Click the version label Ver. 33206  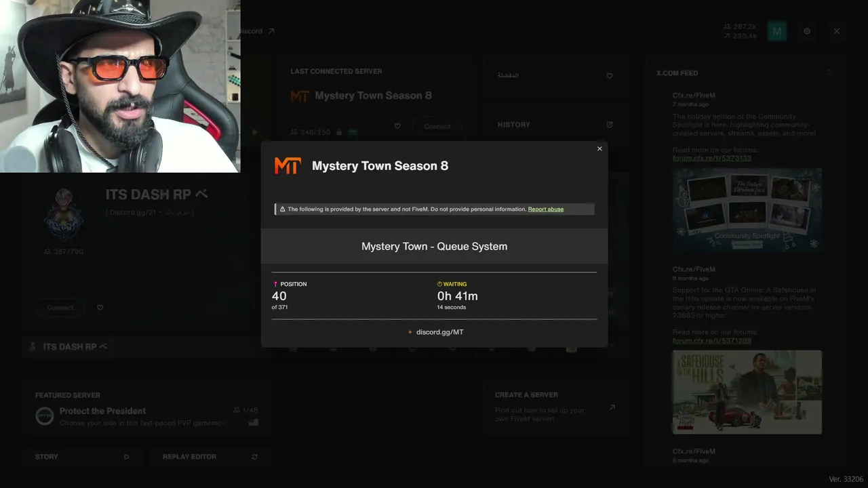point(846,479)
